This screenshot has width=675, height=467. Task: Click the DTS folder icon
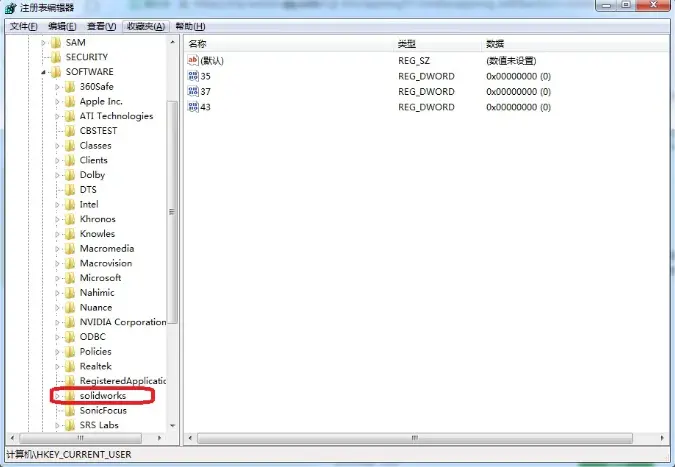70,190
